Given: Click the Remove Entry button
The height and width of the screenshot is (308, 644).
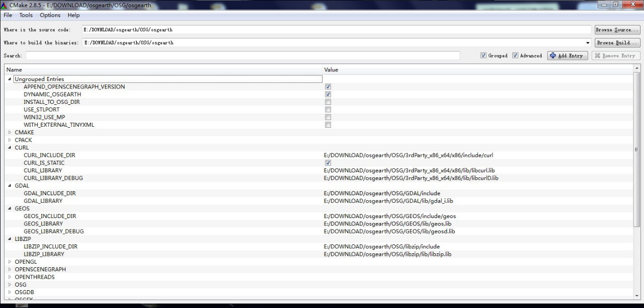Looking at the screenshot, I should (x=615, y=56).
